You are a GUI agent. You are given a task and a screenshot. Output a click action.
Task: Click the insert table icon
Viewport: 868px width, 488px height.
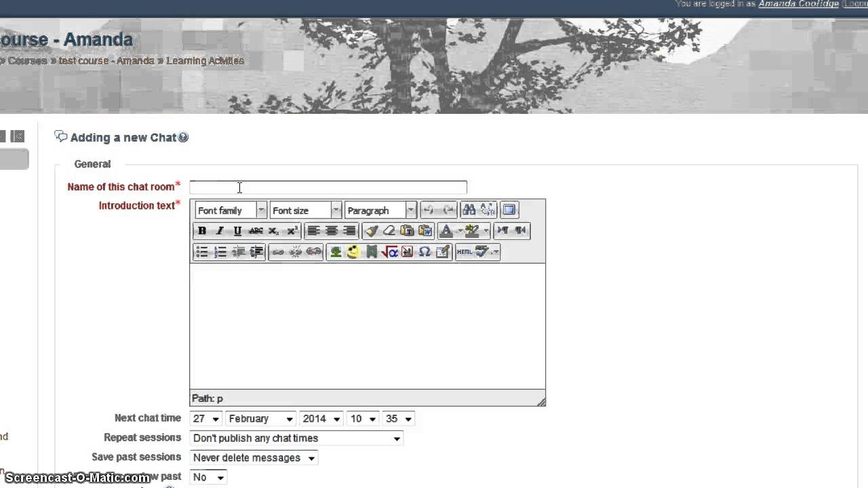point(443,252)
